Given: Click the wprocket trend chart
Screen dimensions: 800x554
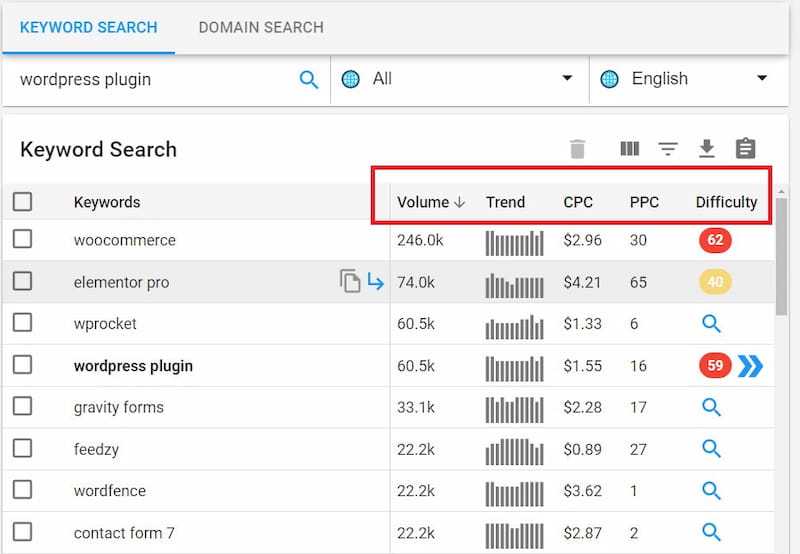Looking at the screenshot, I should 514,327.
